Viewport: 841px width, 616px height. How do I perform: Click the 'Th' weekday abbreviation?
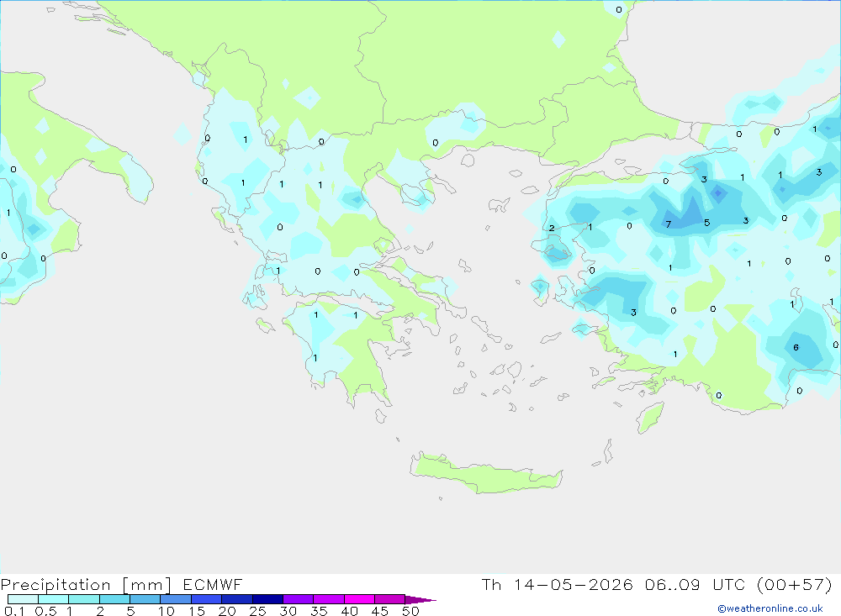tap(491, 584)
